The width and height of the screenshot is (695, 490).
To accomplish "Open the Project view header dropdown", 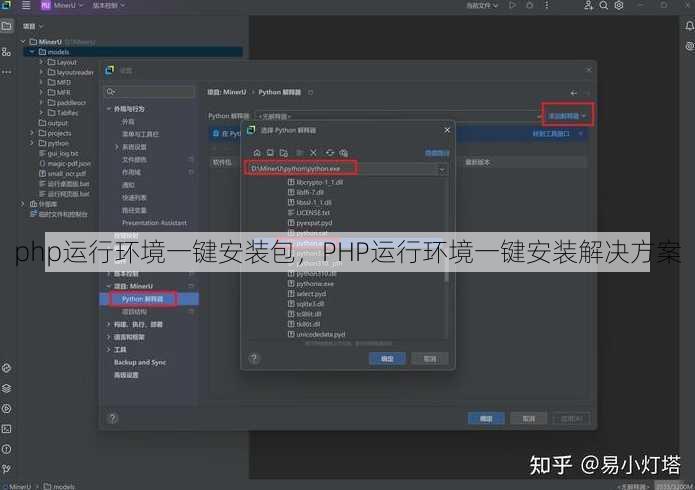I will click(x=33, y=27).
